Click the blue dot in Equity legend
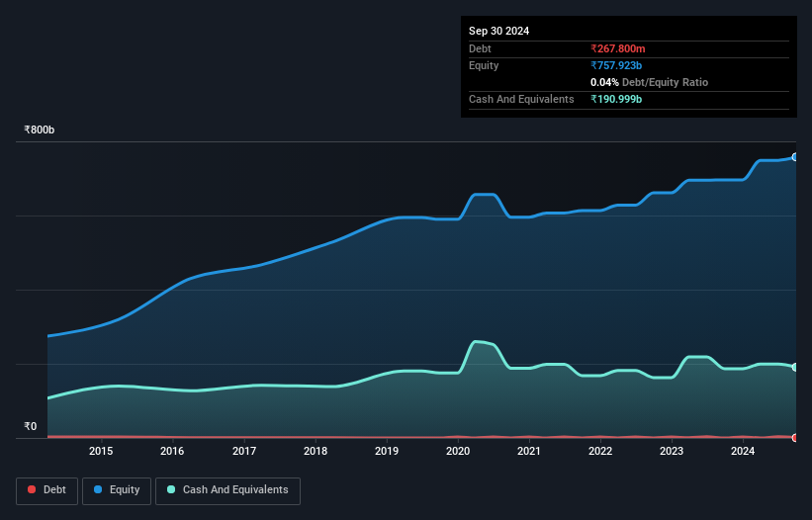The height and width of the screenshot is (520, 812). (99, 489)
